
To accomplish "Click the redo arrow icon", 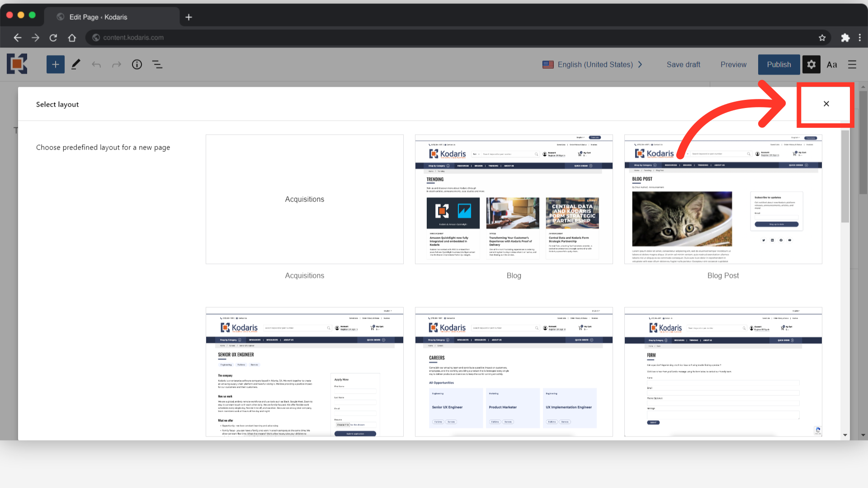I will click(117, 65).
